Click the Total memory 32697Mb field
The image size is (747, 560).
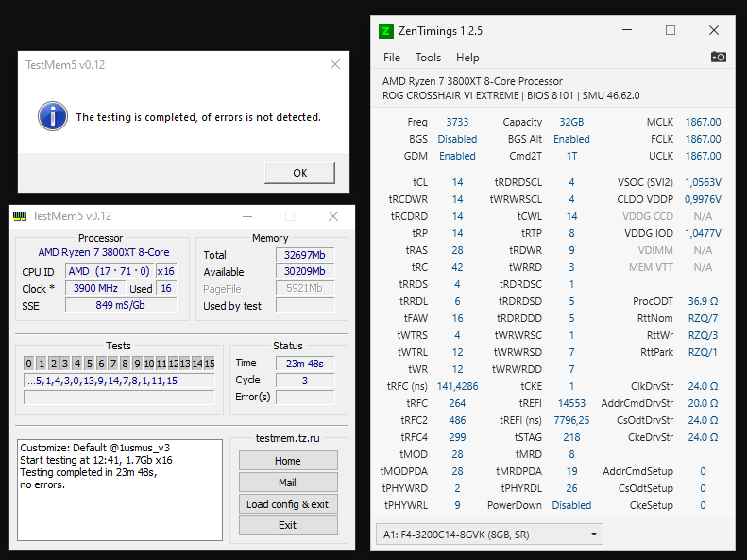click(x=305, y=255)
